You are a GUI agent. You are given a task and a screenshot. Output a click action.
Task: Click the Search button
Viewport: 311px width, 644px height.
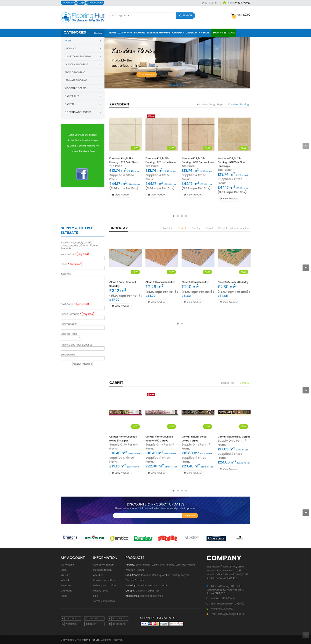click(185, 16)
